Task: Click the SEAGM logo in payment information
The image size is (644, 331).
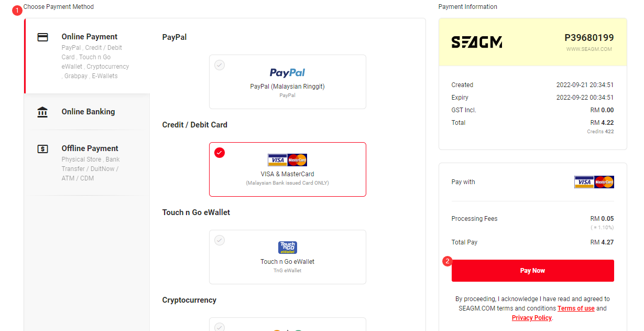Action: pos(477,42)
